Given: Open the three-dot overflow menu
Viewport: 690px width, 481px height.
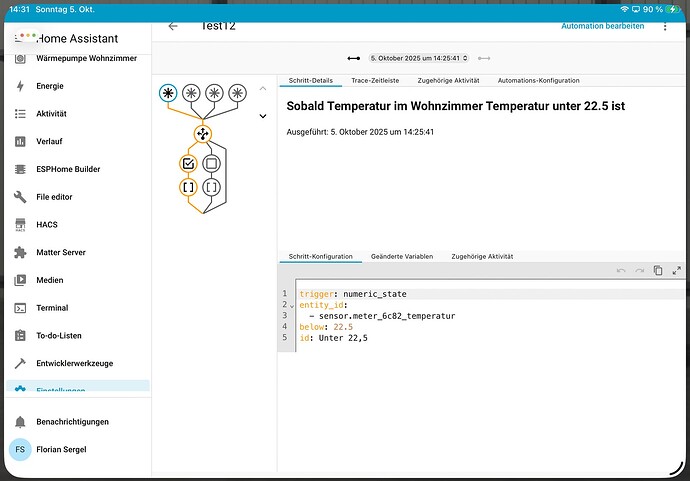Looking at the screenshot, I should (665, 26).
